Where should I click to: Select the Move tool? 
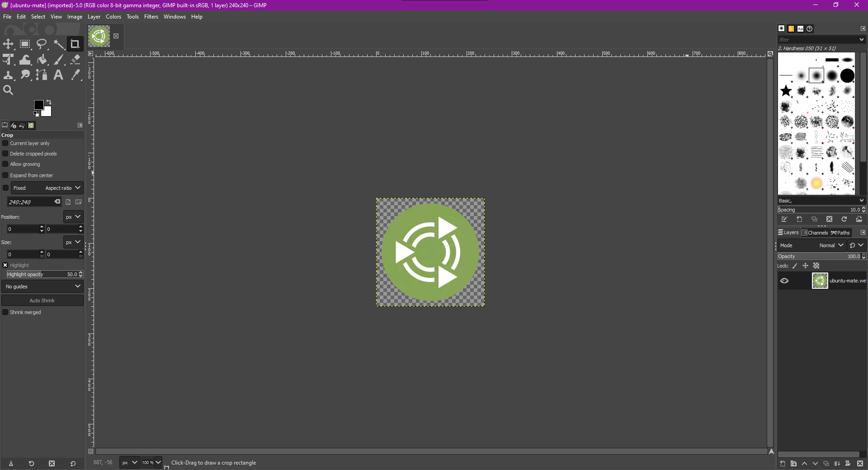[x=8, y=44]
